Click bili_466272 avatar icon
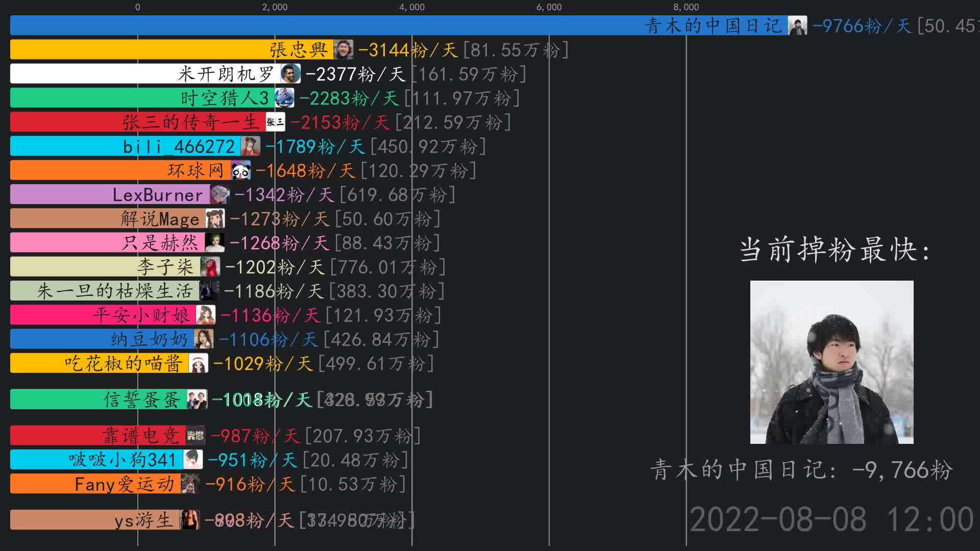The height and width of the screenshot is (551, 980). [251, 146]
